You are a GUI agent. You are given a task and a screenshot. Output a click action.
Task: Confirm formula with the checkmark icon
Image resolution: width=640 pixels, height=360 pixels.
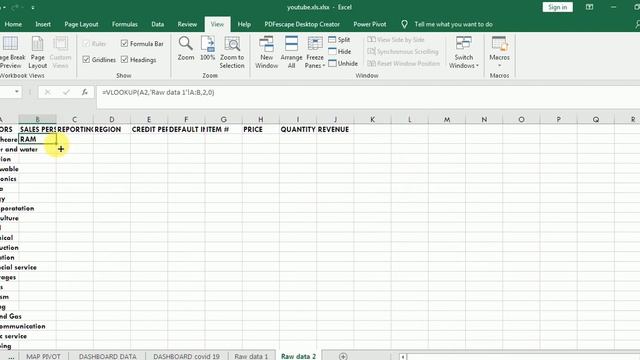(66, 92)
